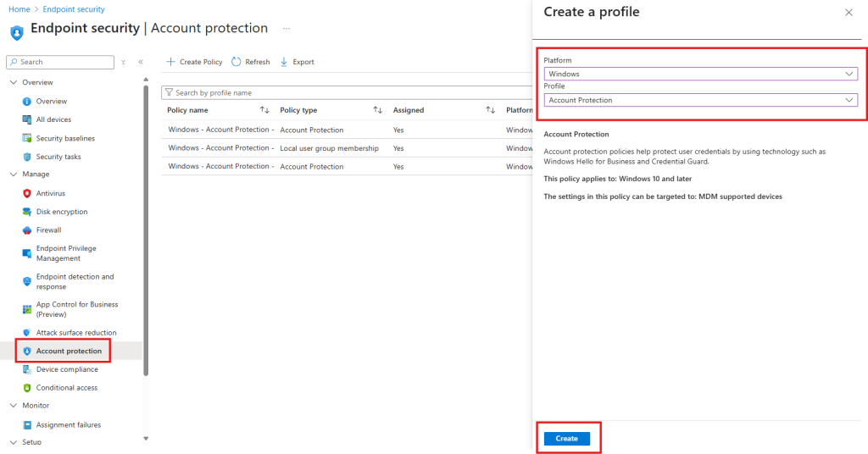Click the Security baselines icon
The width and height of the screenshot is (868, 454).
click(26, 138)
